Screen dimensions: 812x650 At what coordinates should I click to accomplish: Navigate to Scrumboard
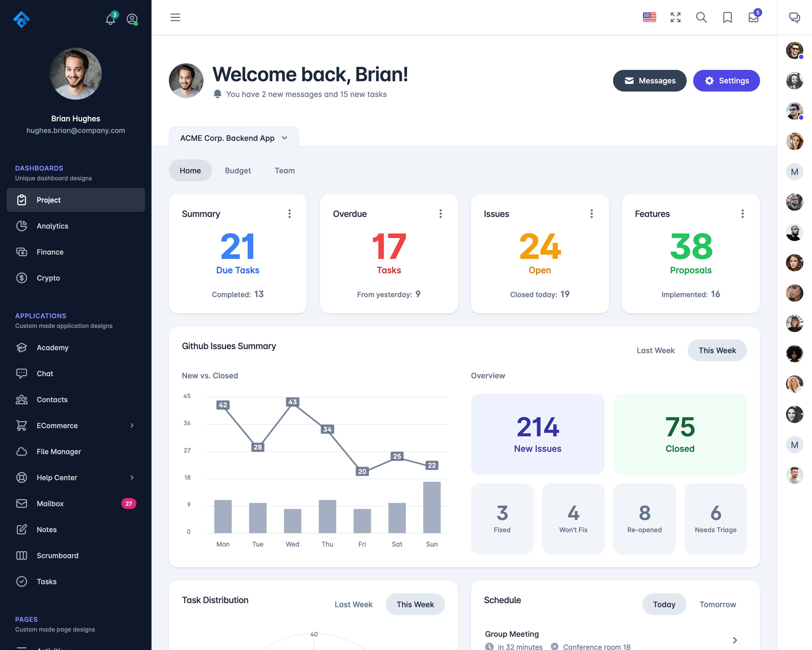tap(58, 555)
